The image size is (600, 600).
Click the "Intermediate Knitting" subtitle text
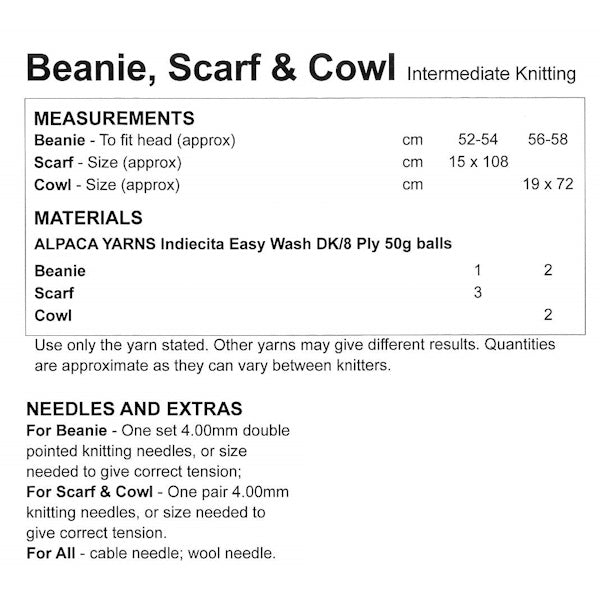[x=490, y=74]
